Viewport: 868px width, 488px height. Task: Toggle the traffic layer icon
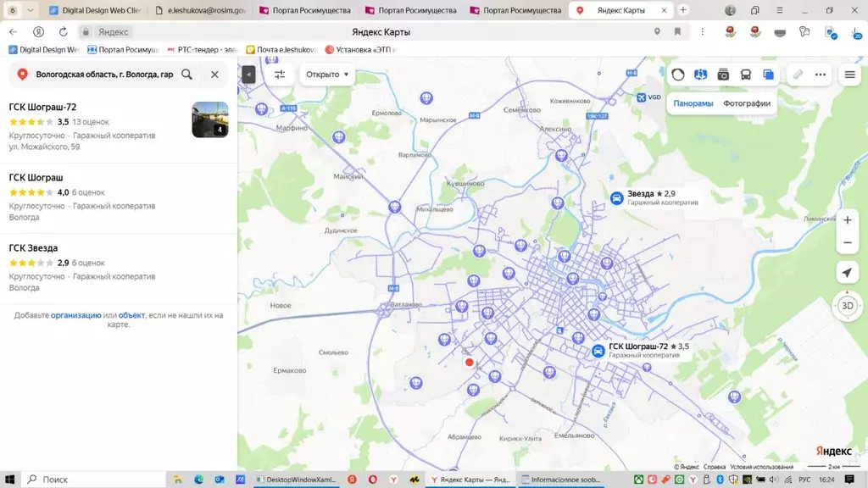pos(678,75)
